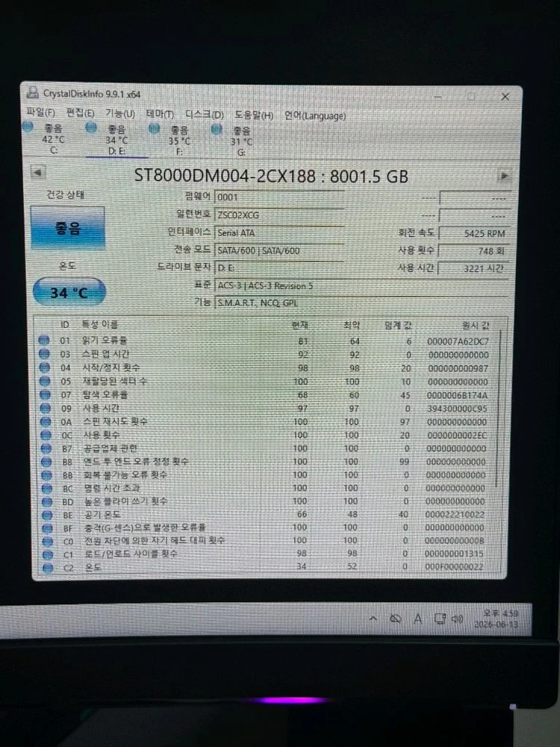Click status icon for 09 사용 시간

click(46, 408)
